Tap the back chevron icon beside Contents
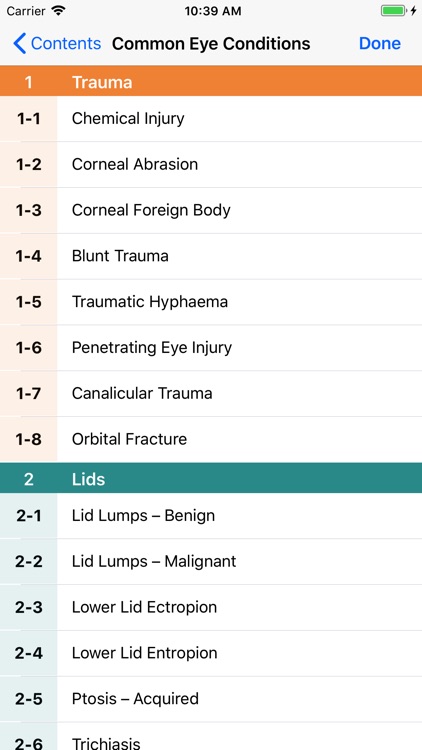 20,44
